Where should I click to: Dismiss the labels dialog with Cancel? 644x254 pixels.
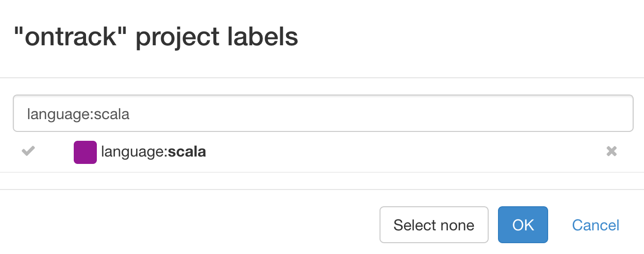click(x=595, y=225)
